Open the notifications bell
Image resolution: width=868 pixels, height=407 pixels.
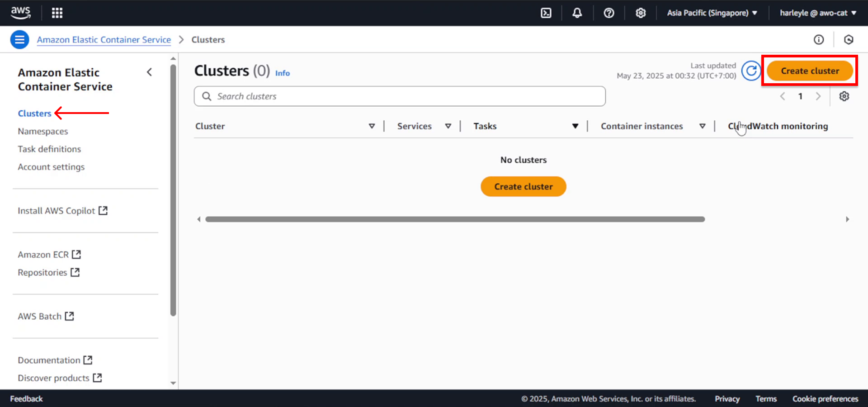577,13
